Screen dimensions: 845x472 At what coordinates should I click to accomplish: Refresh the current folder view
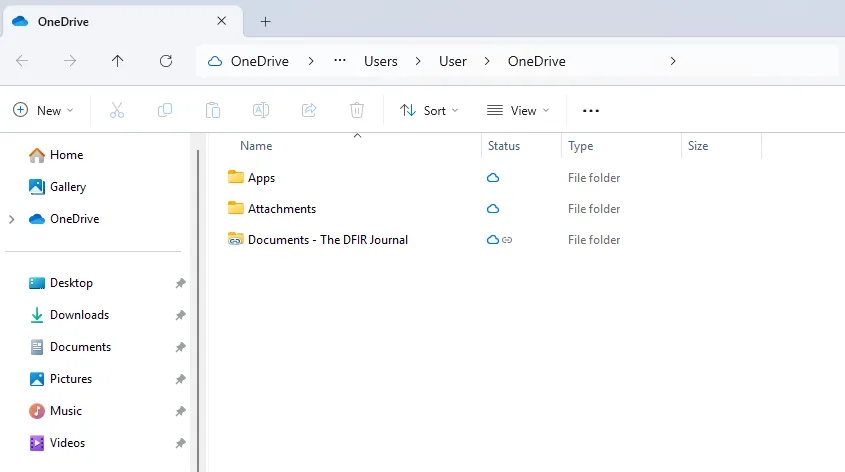(x=166, y=61)
